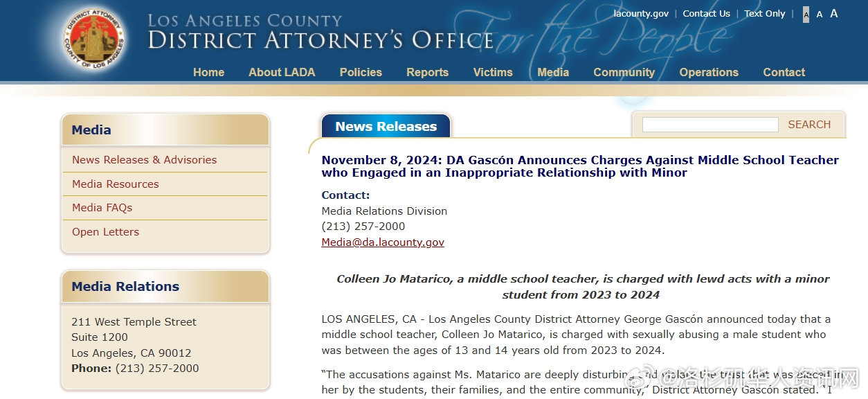Click the Media@da.lacounty.gov email link

(x=383, y=242)
